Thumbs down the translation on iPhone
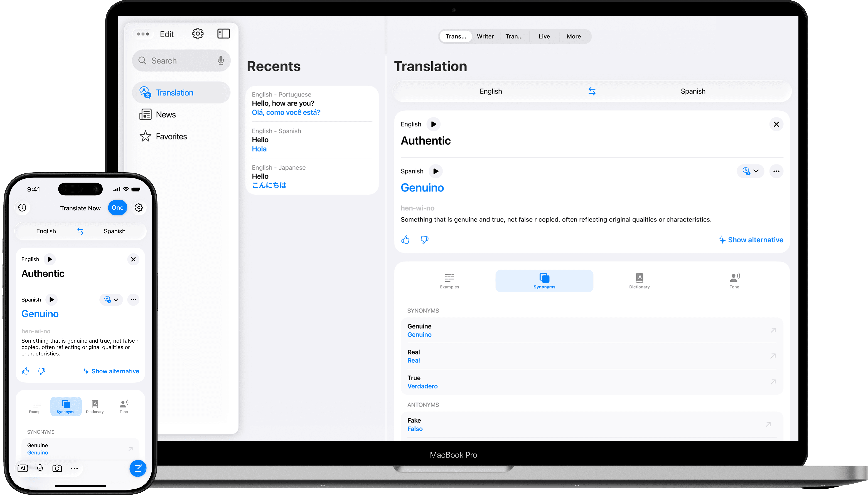This screenshot has height=498, width=868. click(x=42, y=371)
